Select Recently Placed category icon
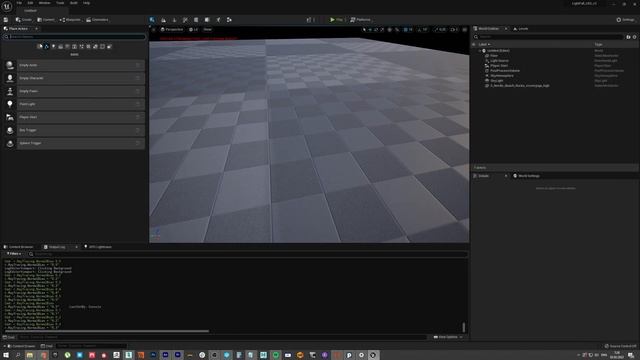The image size is (640, 360). pyautogui.click(x=40, y=47)
